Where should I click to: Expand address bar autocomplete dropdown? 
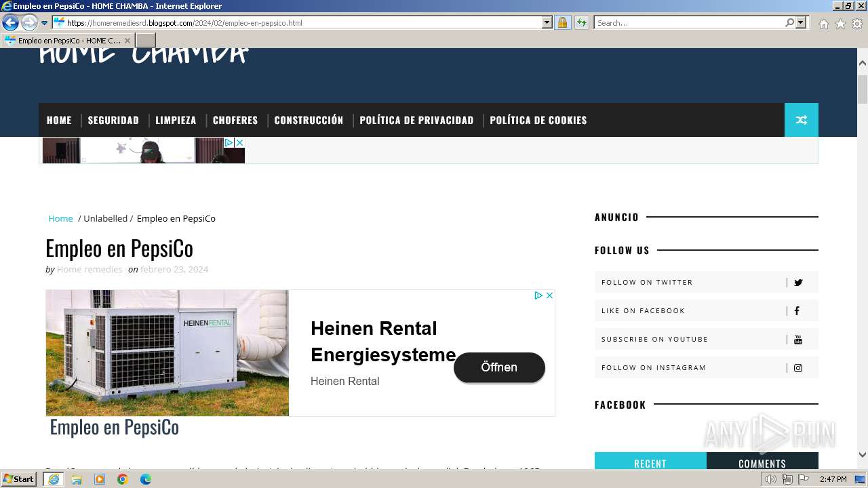547,23
